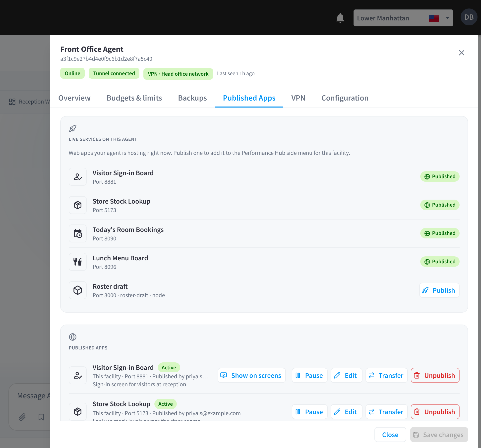Pause the Visitor Sign-in Board app
Viewport: 481px width, 448px height.
coord(309,375)
